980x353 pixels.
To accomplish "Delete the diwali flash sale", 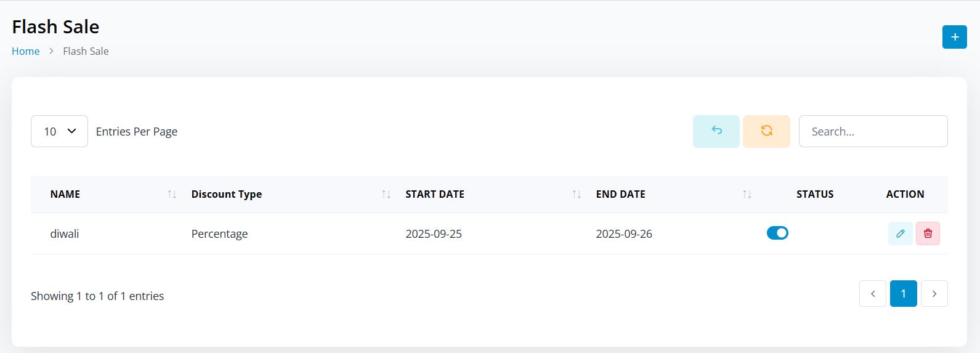I will click(x=928, y=233).
